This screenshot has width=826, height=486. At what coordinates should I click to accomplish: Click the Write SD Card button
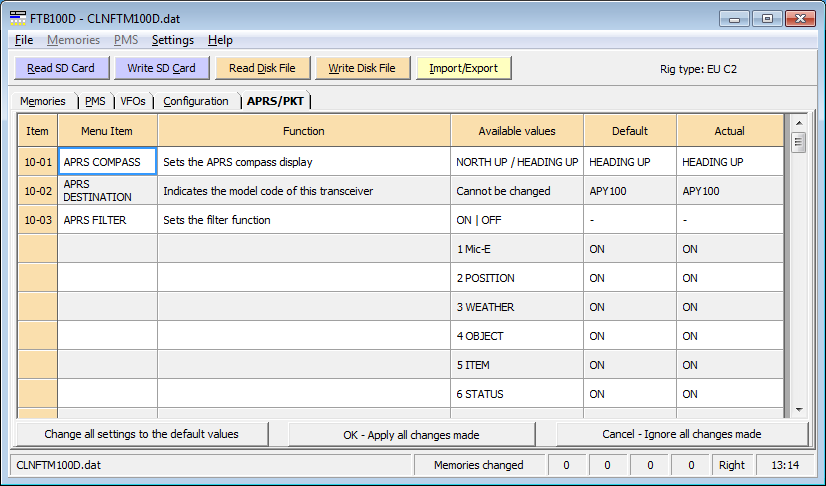[161, 68]
